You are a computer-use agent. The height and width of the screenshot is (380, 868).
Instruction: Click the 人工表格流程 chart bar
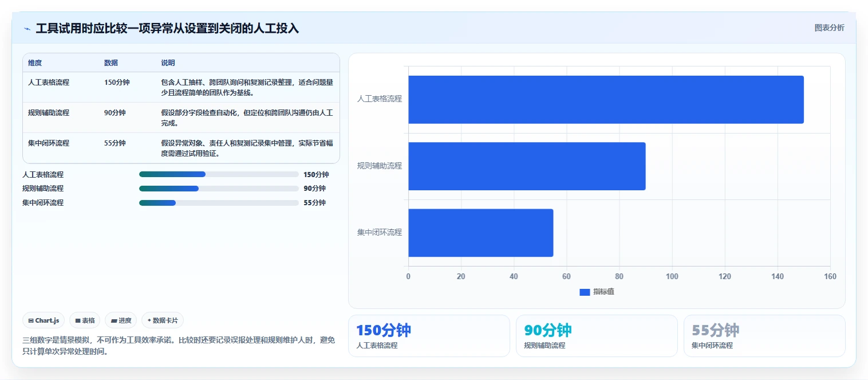(x=606, y=100)
